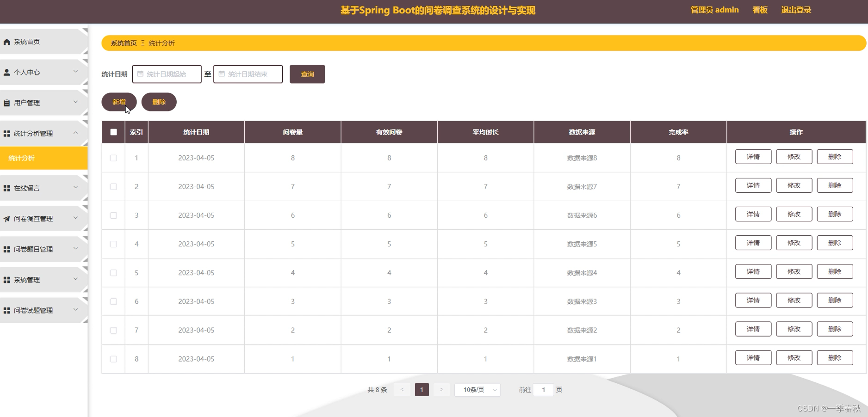Click the 完成率 column header

click(x=678, y=132)
